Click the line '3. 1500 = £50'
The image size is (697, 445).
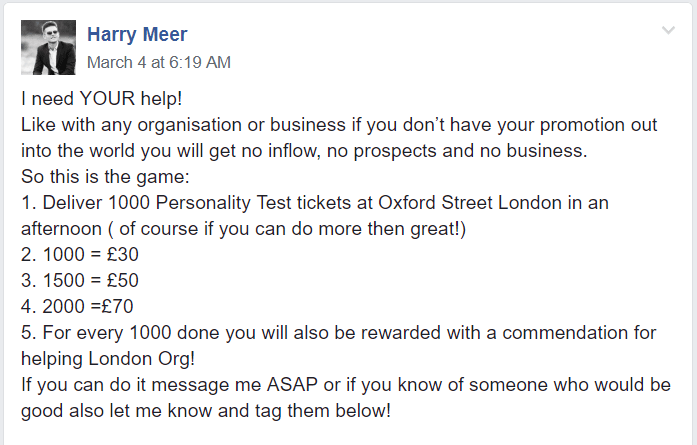point(80,280)
